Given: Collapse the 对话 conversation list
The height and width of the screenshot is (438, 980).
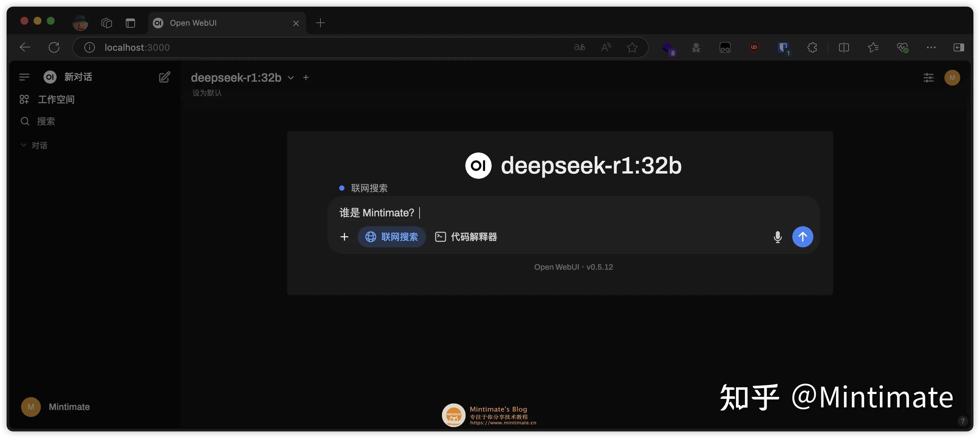Looking at the screenshot, I should 24,145.
